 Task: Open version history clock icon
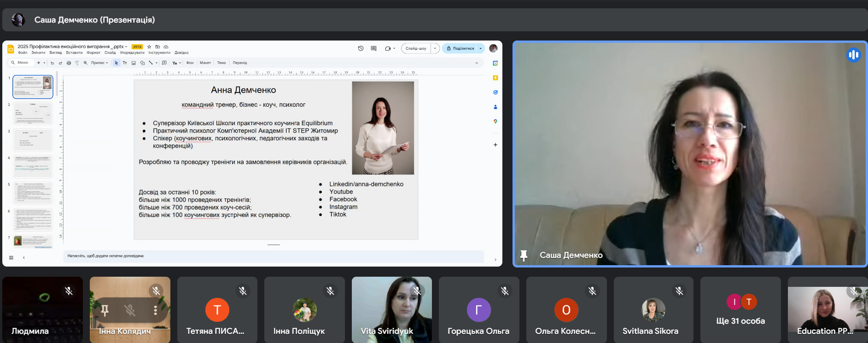click(361, 48)
